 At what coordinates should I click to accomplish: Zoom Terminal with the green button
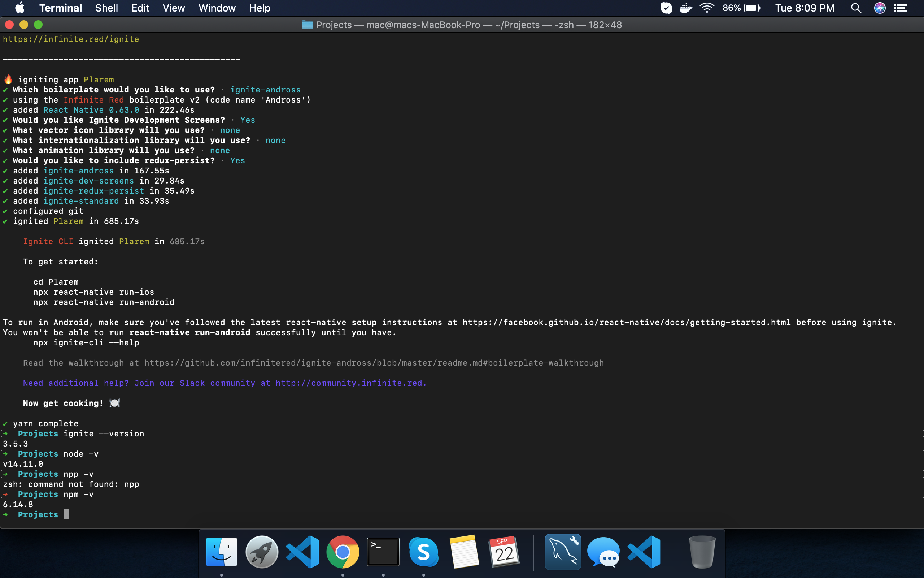38,25
